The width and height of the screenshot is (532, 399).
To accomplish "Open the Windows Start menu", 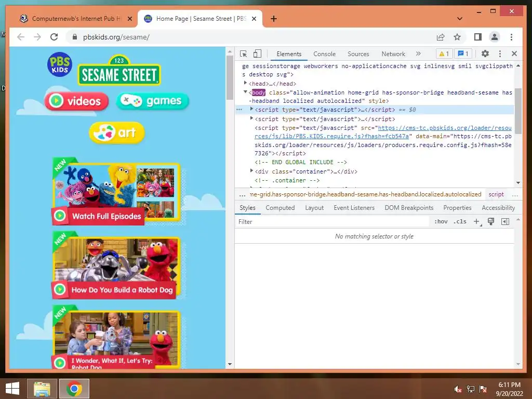I will pyautogui.click(x=12, y=389).
